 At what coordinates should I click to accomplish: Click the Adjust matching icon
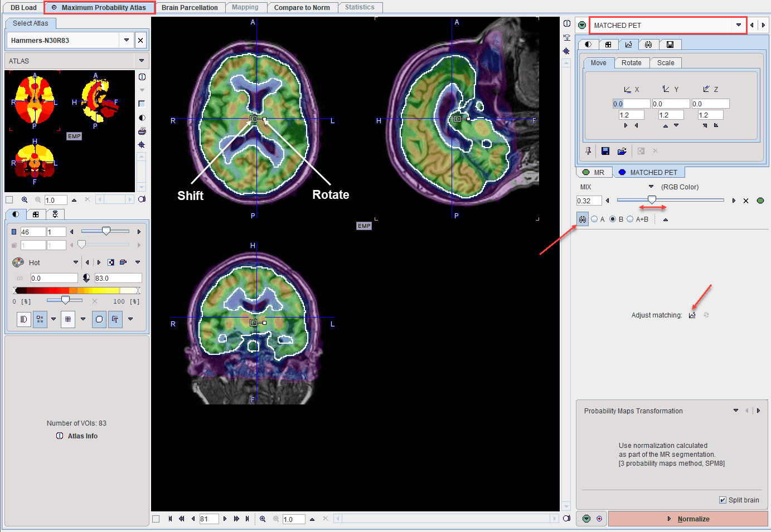(x=692, y=315)
